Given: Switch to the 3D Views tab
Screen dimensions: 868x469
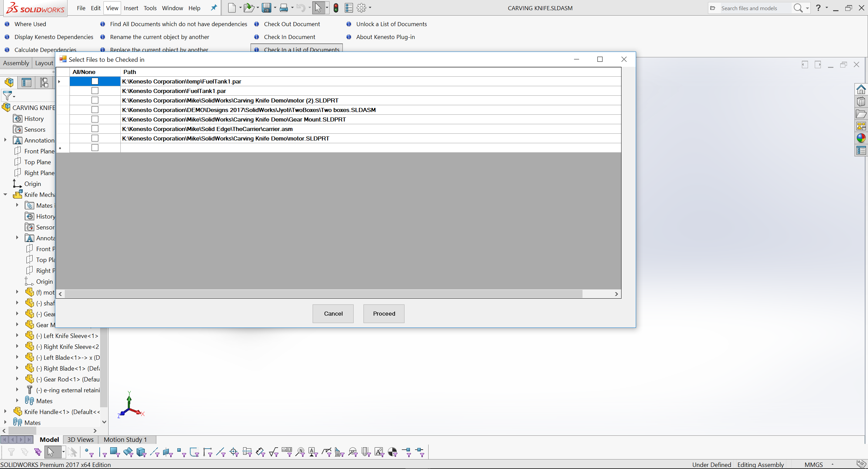Looking at the screenshot, I should pyautogui.click(x=80, y=439).
